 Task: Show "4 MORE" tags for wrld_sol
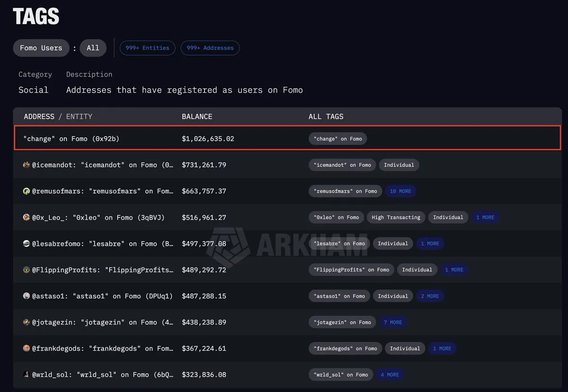[x=389, y=374]
